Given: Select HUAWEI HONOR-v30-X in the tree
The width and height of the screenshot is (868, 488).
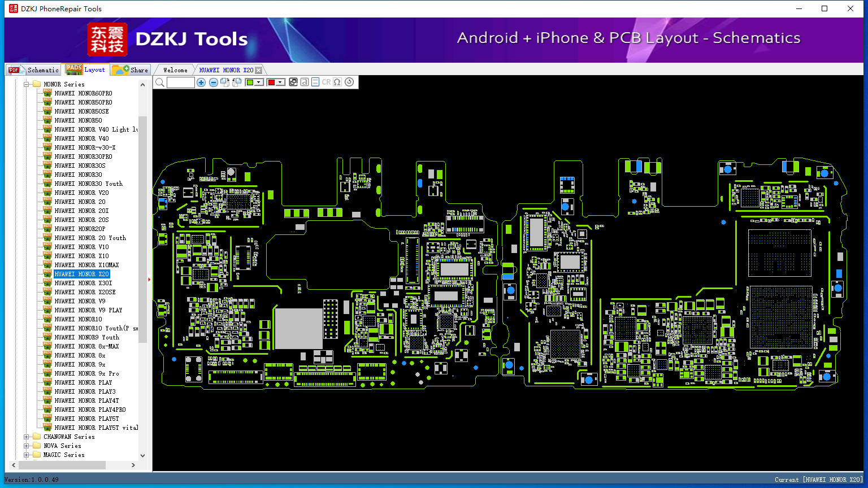Looking at the screenshot, I should coord(85,147).
